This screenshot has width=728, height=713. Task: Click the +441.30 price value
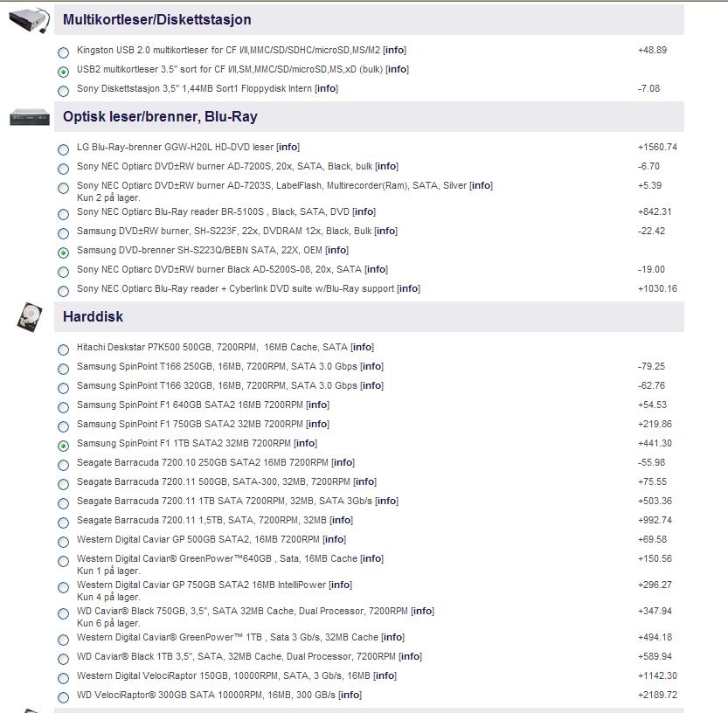coord(655,443)
